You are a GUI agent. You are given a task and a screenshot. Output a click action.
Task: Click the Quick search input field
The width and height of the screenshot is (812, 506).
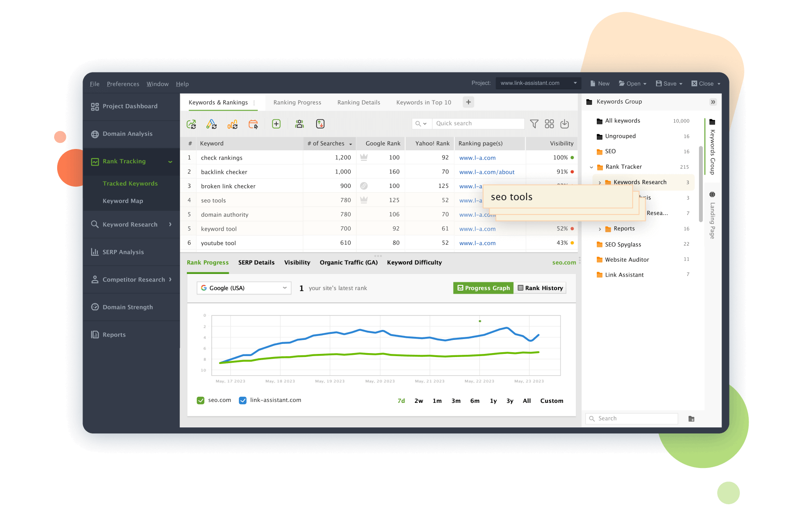tap(478, 124)
